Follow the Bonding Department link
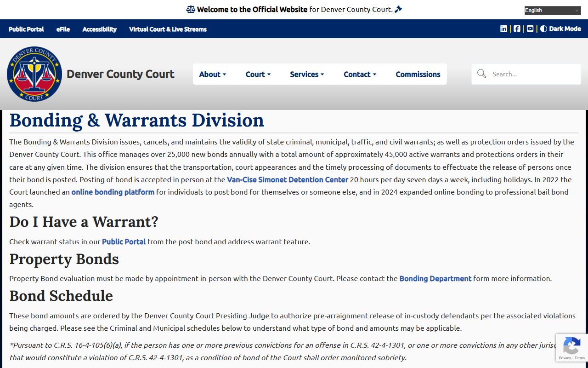Viewport: 588px width, 368px height. point(435,278)
